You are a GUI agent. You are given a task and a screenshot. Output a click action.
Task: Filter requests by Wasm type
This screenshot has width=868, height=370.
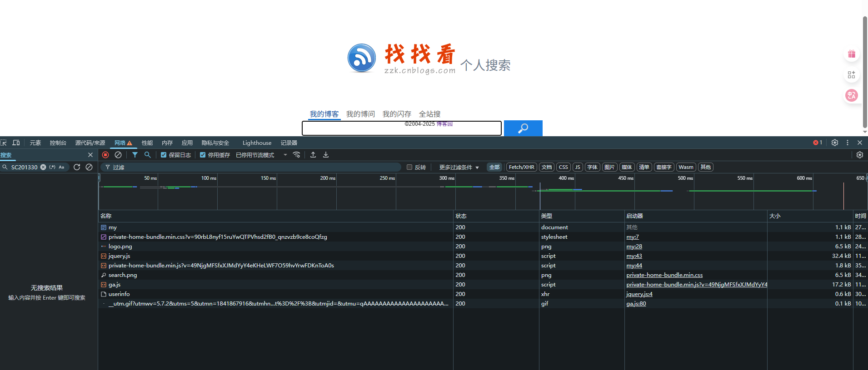(x=686, y=167)
